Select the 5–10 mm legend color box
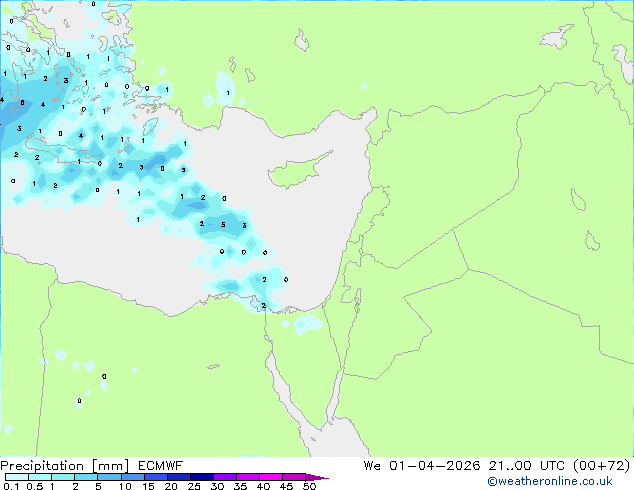The width and height of the screenshot is (634, 490). coord(109,477)
